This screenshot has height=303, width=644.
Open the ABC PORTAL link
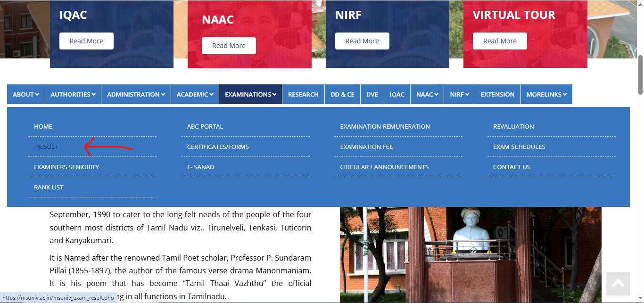[205, 126]
